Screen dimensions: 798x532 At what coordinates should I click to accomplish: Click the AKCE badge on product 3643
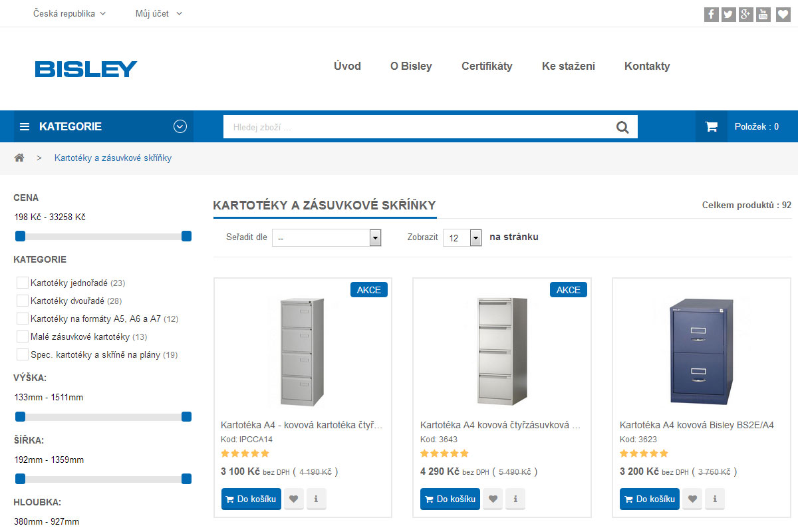click(569, 290)
